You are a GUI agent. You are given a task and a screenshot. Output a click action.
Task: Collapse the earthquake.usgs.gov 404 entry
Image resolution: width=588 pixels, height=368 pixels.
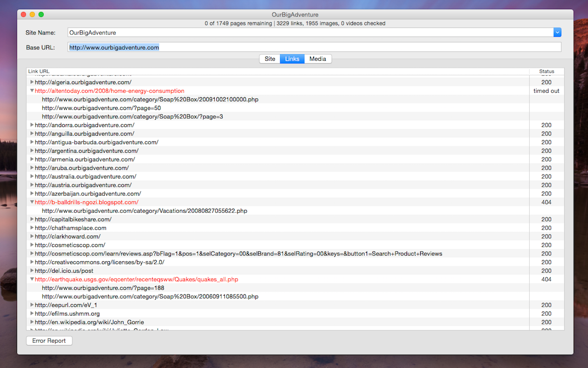32,279
